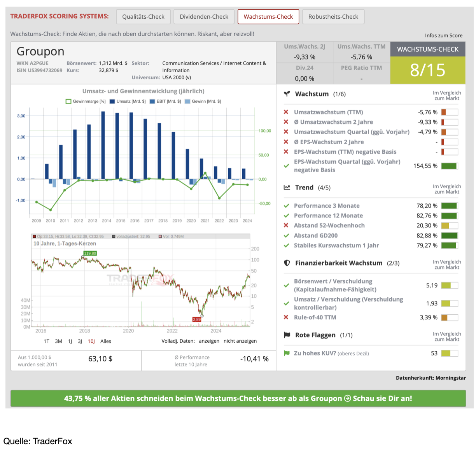Image resolution: width=476 pixels, height=452 pixels.
Task: Open the Robustheits-Check tab
Action: (333, 17)
